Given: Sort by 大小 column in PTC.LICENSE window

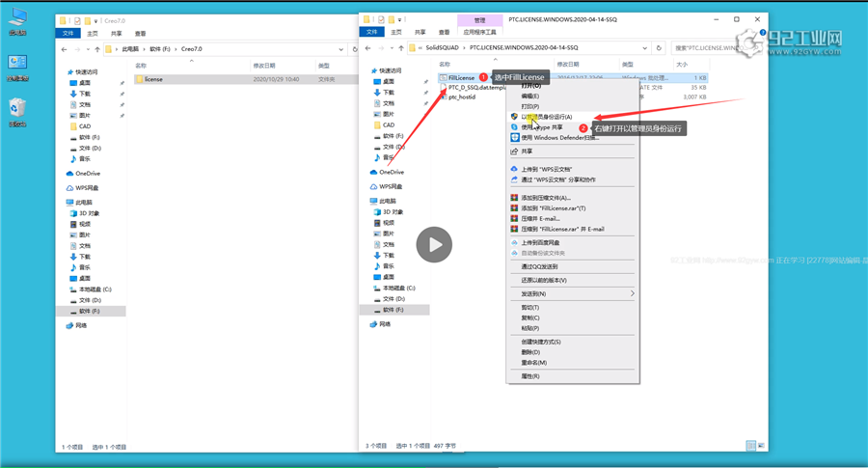Looking at the screenshot, I should pyautogui.click(x=682, y=65).
